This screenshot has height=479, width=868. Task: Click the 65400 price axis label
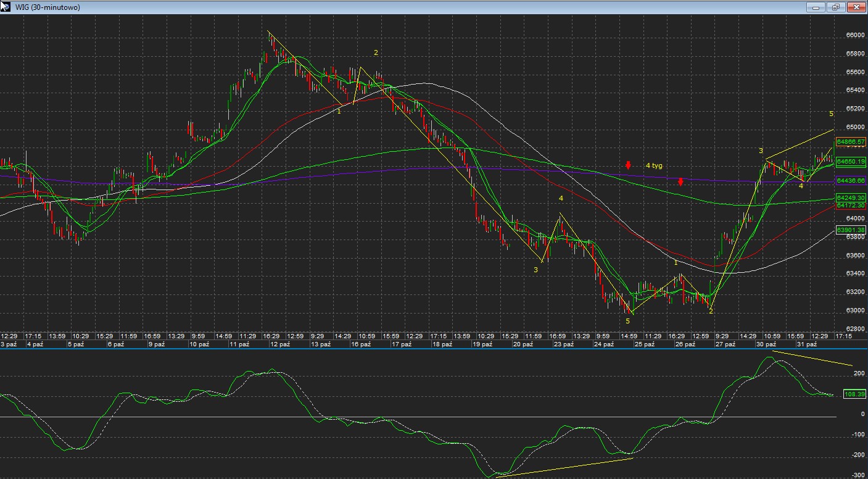click(855, 91)
